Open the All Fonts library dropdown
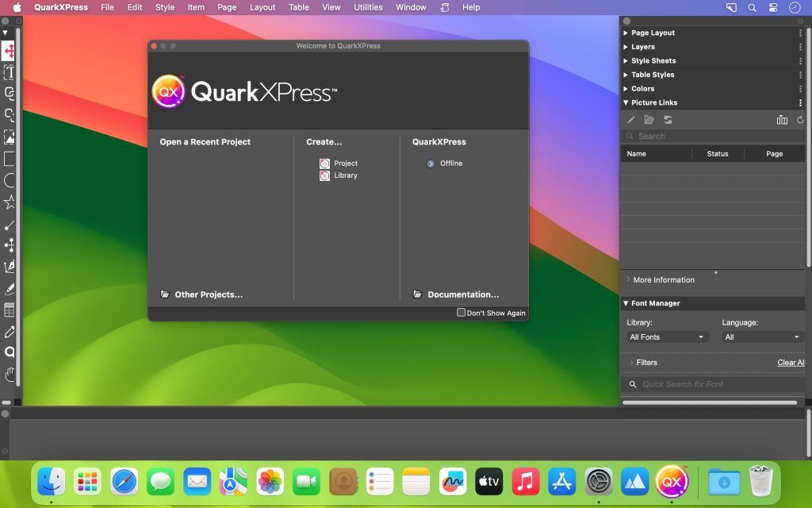The width and height of the screenshot is (812, 508). click(666, 337)
